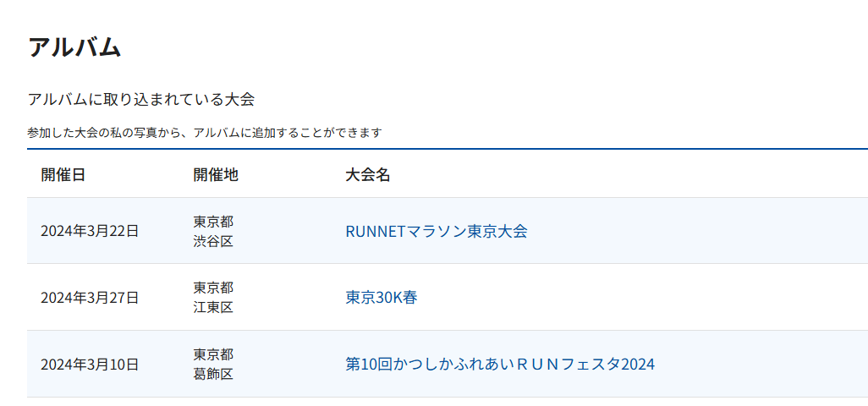Image resolution: width=868 pixels, height=406 pixels.
Task: Click the 渋谷区 location text
Action: [x=212, y=241]
